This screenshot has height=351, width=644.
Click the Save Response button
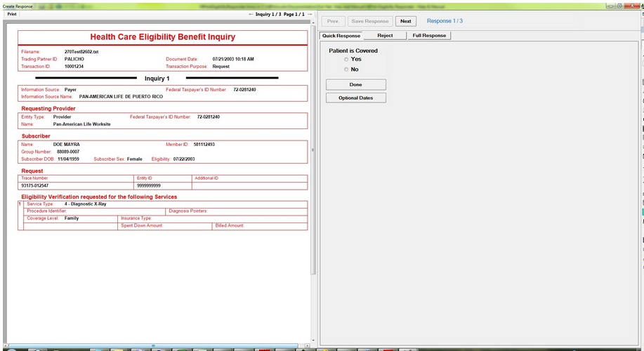click(x=369, y=21)
